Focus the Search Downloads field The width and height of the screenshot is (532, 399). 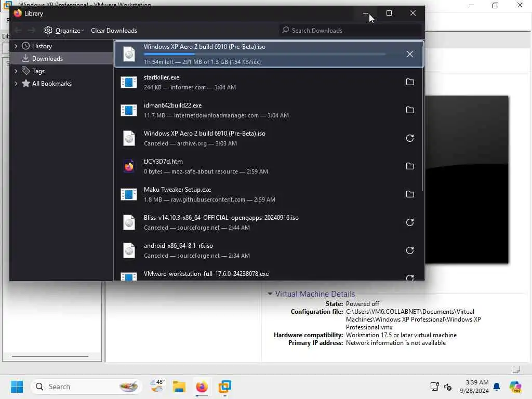(351, 31)
